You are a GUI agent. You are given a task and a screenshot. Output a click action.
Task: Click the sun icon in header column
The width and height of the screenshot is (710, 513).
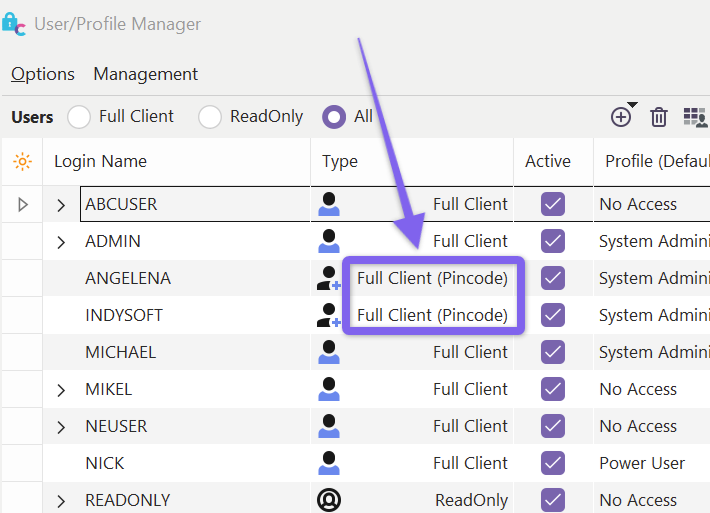(x=22, y=161)
